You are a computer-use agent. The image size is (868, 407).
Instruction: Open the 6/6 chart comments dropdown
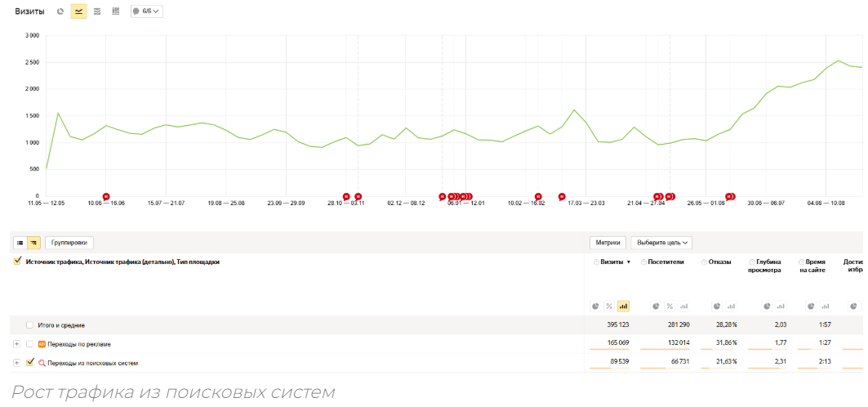pyautogui.click(x=147, y=11)
